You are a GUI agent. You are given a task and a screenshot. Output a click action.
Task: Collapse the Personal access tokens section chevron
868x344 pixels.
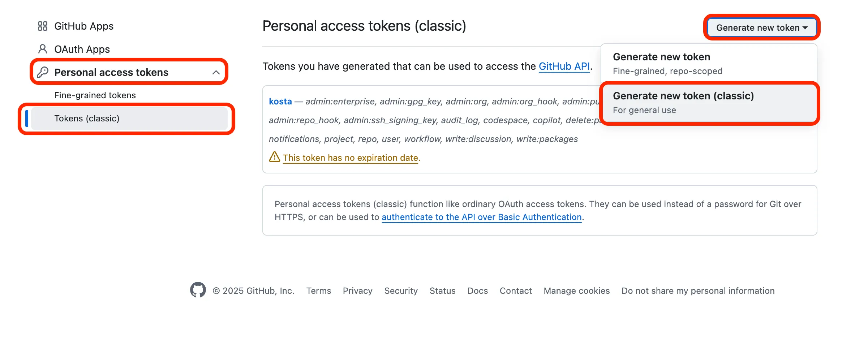click(x=216, y=72)
